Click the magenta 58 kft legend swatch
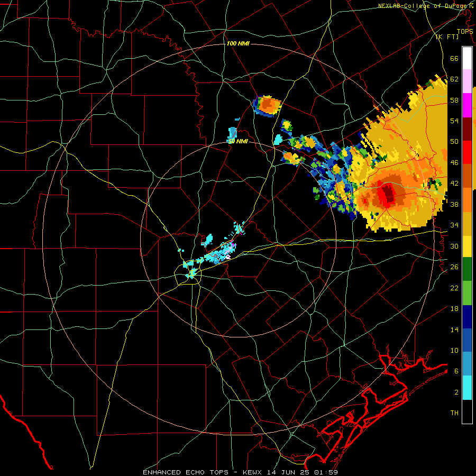 pos(467,105)
